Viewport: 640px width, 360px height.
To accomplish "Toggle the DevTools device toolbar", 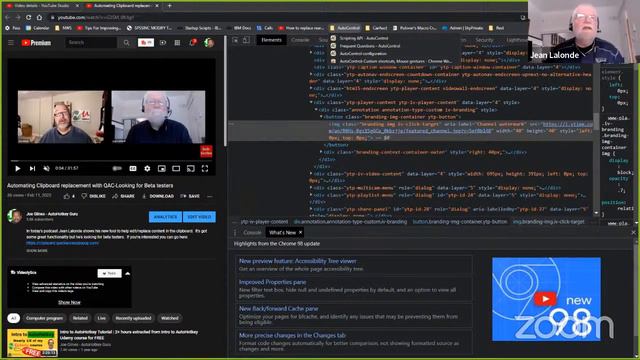I will click(246, 40).
